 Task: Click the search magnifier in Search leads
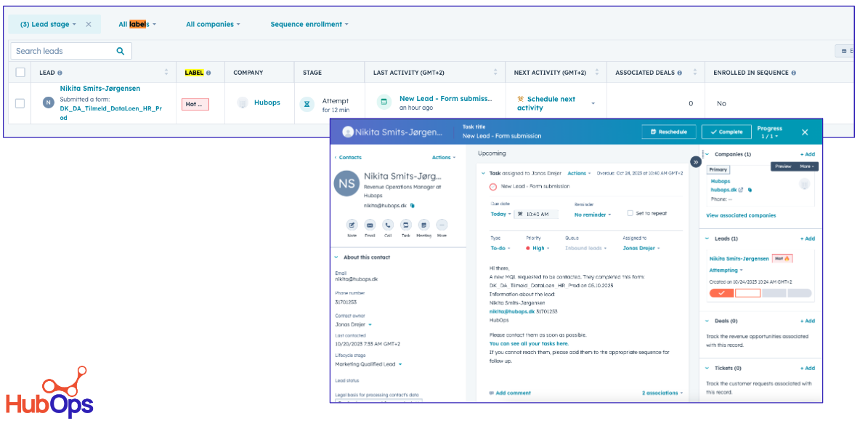point(121,51)
